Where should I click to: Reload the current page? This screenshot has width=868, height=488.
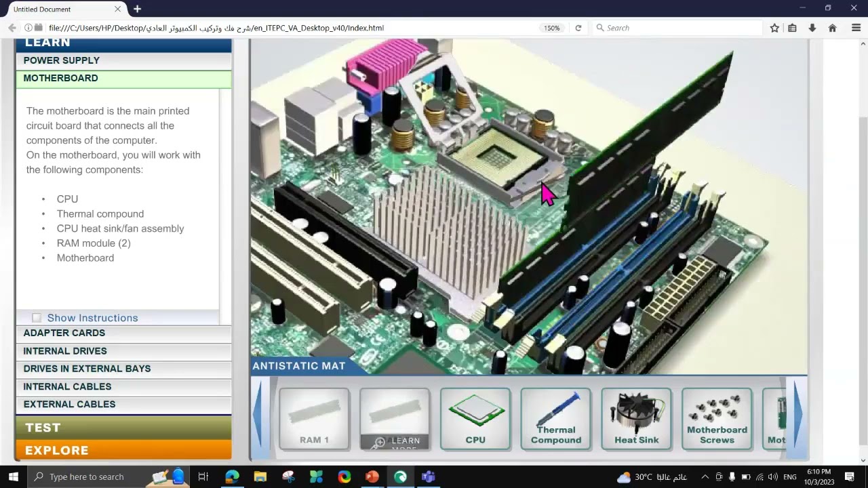point(578,28)
